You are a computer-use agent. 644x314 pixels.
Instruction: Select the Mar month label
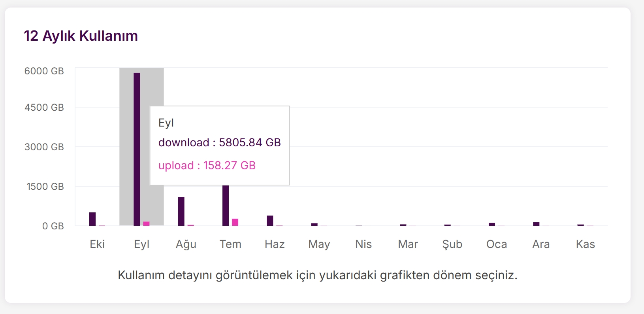(x=408, y=244)
